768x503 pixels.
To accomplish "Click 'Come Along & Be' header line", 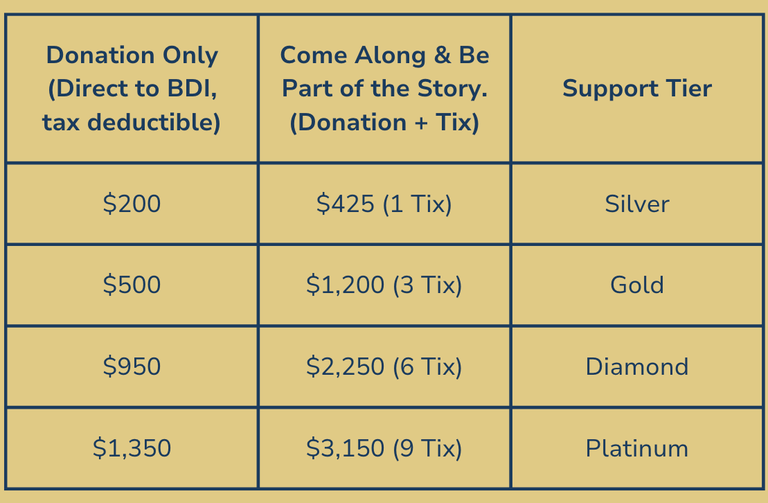I will 384,55.
